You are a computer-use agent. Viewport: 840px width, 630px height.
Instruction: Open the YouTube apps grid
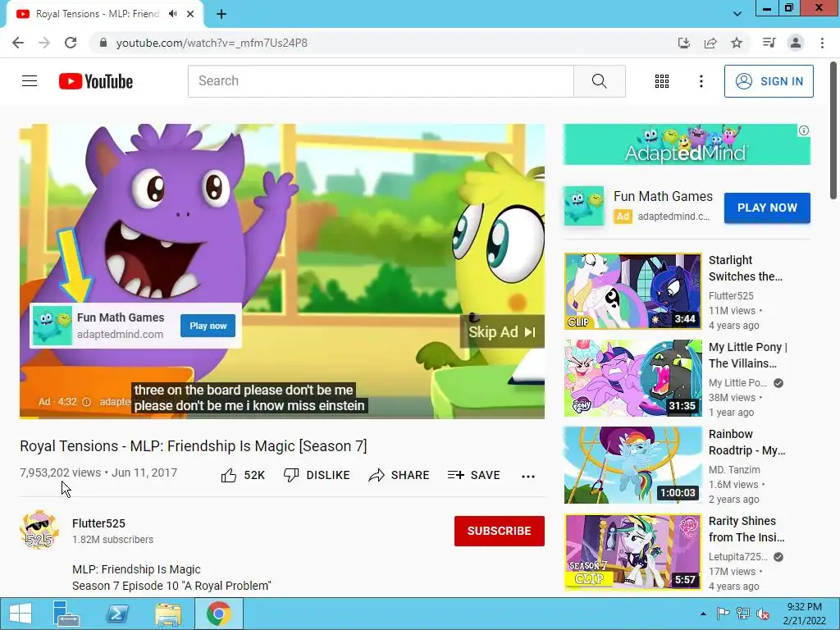click(x=662, y=81)
